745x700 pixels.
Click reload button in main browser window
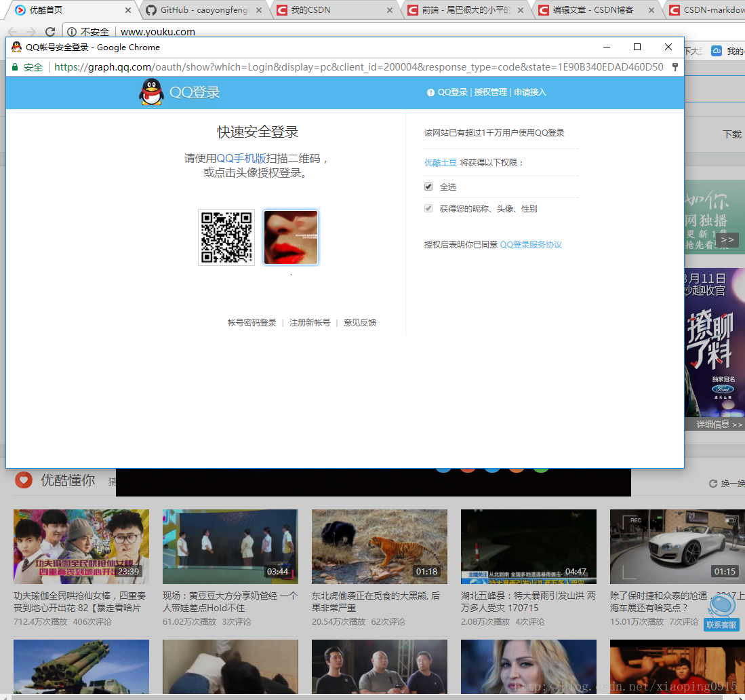click(x=50, y=32)
